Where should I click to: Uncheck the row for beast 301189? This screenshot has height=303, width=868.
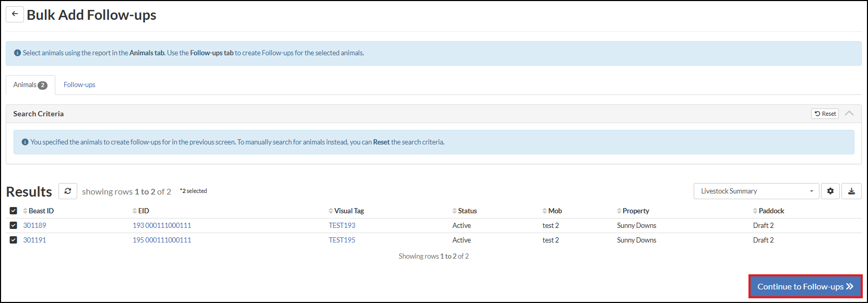(14, 225)
